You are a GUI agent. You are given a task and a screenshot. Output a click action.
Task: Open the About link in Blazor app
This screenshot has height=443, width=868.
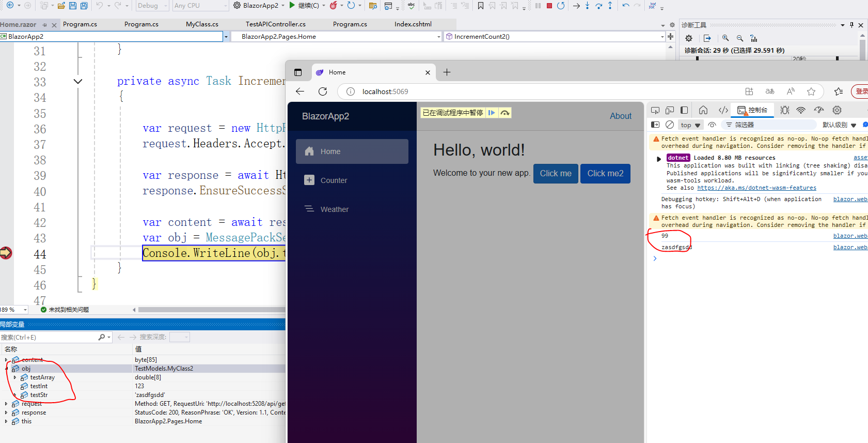[620, 116]
